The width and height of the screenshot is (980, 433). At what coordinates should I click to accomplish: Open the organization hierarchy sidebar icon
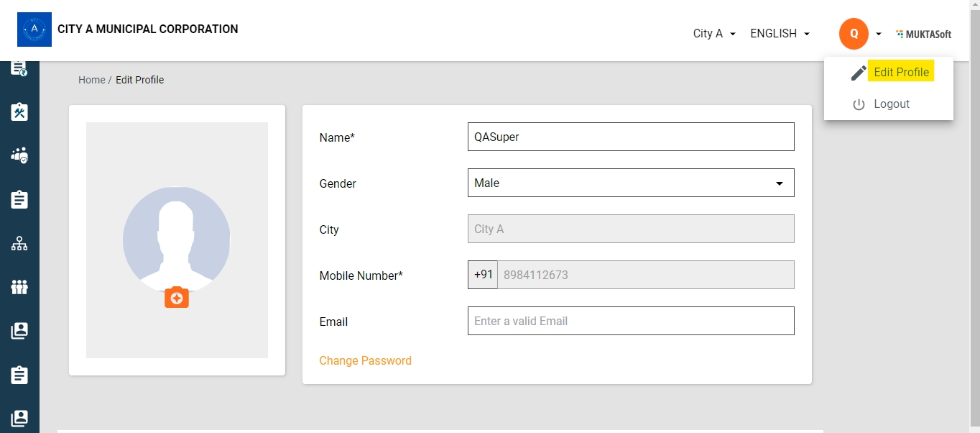point(19,244)
